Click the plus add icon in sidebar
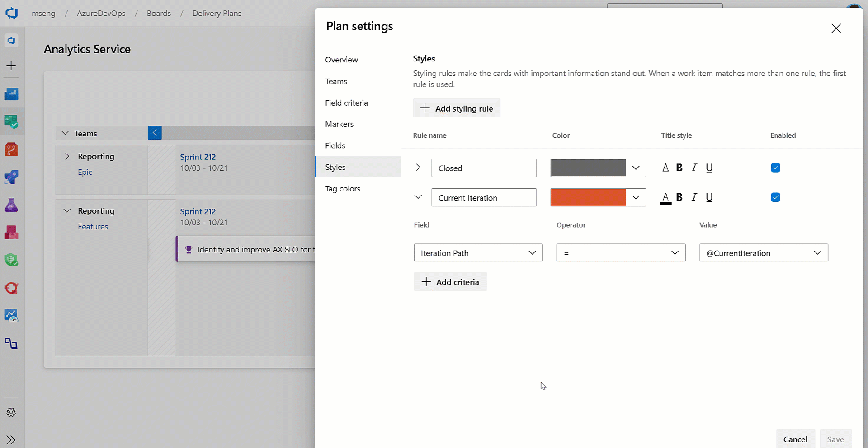This screenshot has width=868, height=448. click(11, 66)
